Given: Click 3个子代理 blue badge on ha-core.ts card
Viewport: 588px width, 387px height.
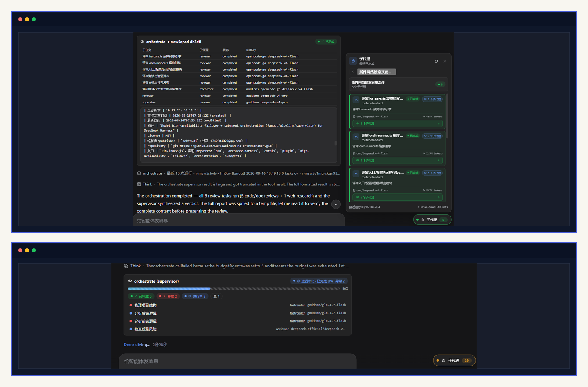Looking at the screenshot, I should [433, 99].
